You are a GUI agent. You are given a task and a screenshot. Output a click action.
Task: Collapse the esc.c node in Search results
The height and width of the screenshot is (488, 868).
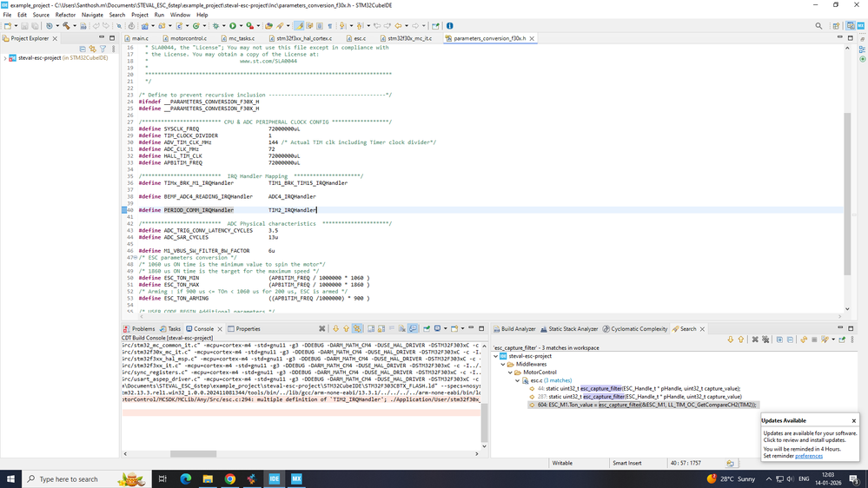(518, 380)
